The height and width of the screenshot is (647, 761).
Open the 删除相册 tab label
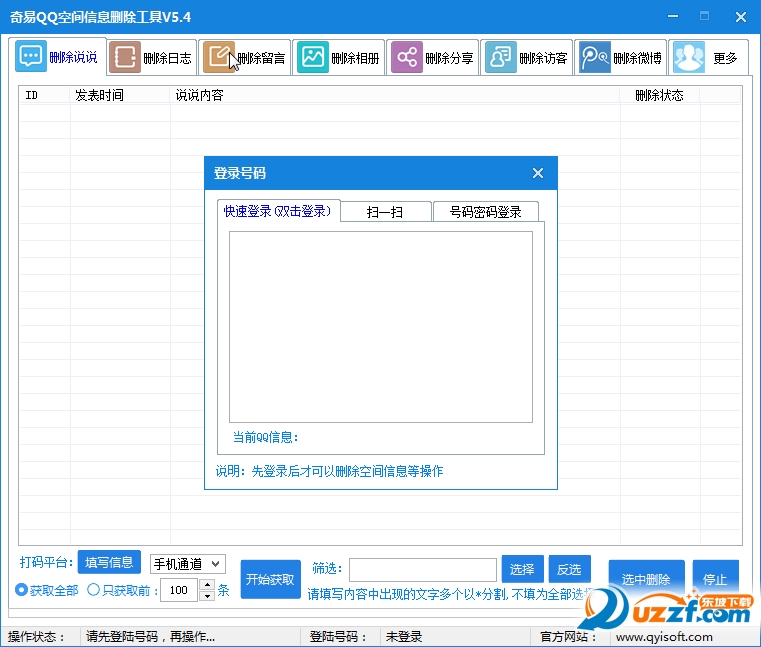(x=355, y=59)
